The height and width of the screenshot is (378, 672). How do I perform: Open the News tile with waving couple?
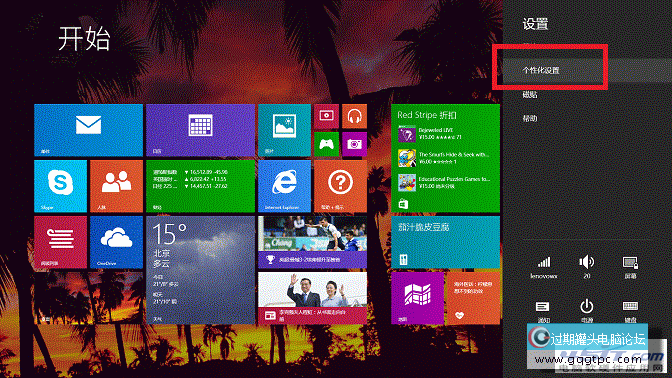tap(312, 298)
